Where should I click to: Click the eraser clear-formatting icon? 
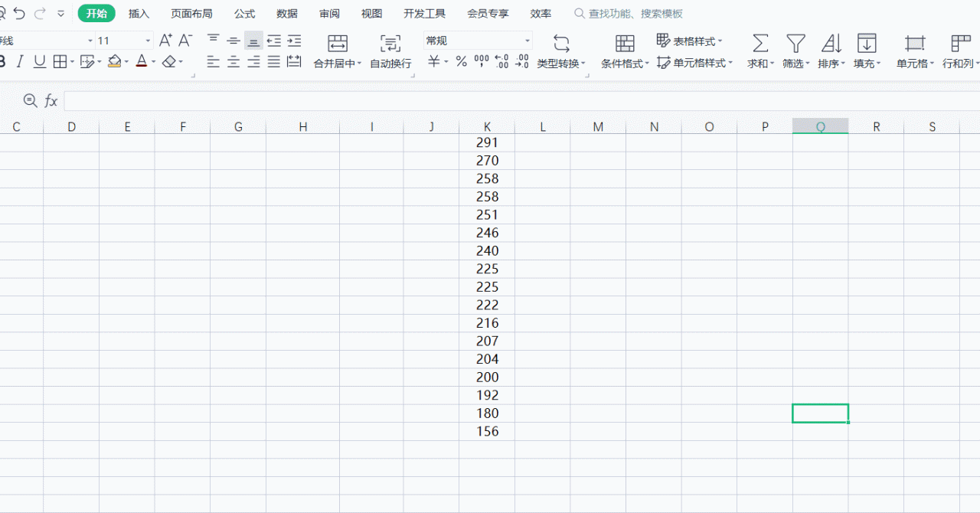point(169,62)
